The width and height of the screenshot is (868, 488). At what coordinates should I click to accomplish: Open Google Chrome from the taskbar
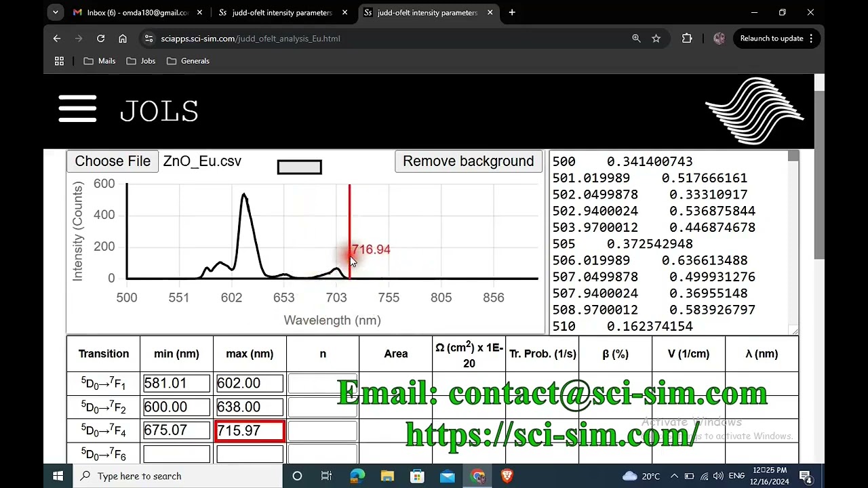(x=477, y=476)
